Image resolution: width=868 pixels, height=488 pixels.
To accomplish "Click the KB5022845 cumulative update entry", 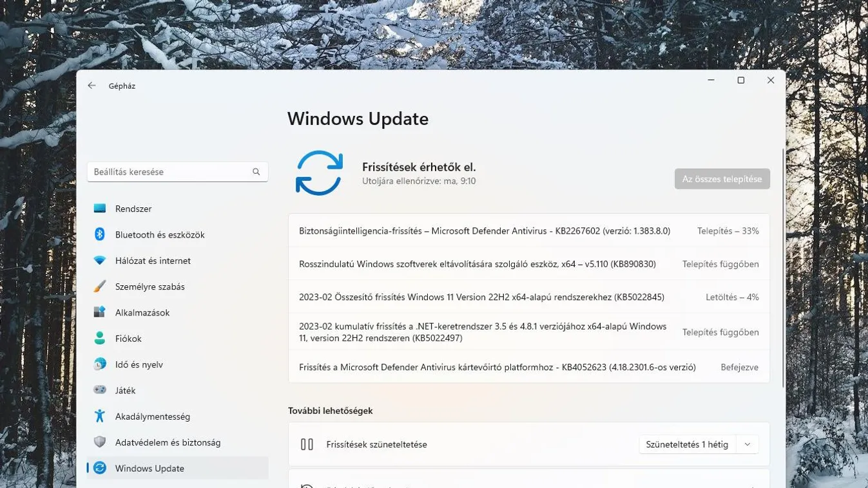I will pyautogui.click(x=529, y=297).
